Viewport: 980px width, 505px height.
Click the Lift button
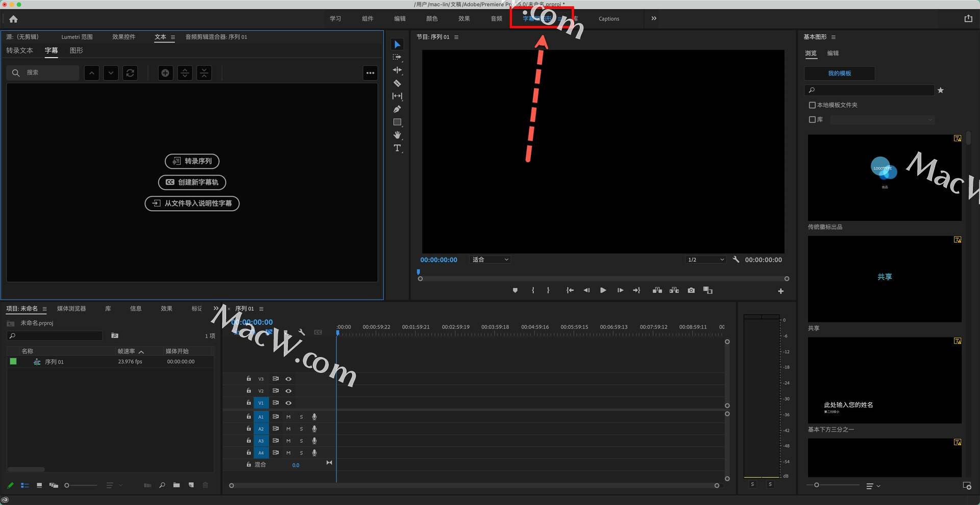[x=657, y=290]
